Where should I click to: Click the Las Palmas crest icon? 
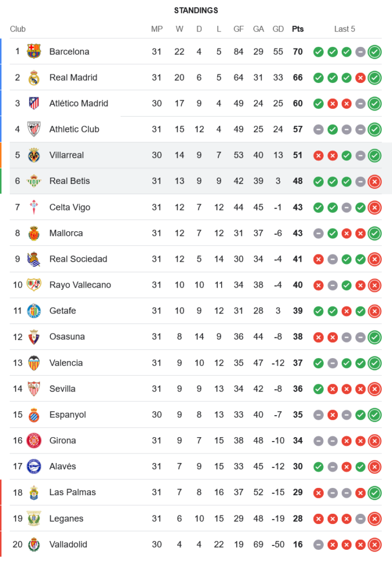tap(34, 492)
